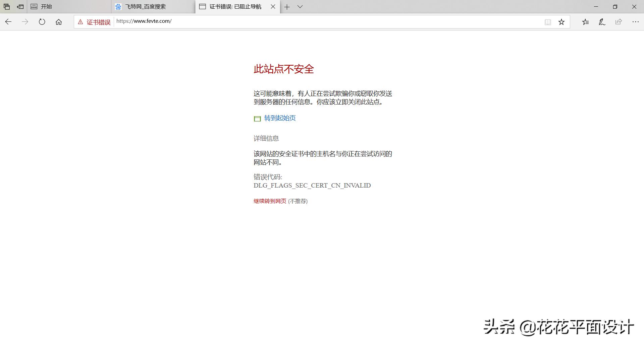This screenshot has height=345, width=644.
Task: Click the certificate error warning badge
Action: pos(94,21)
